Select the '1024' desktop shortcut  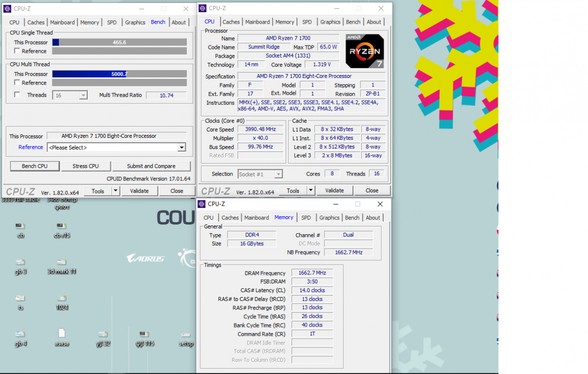[62, 302]
